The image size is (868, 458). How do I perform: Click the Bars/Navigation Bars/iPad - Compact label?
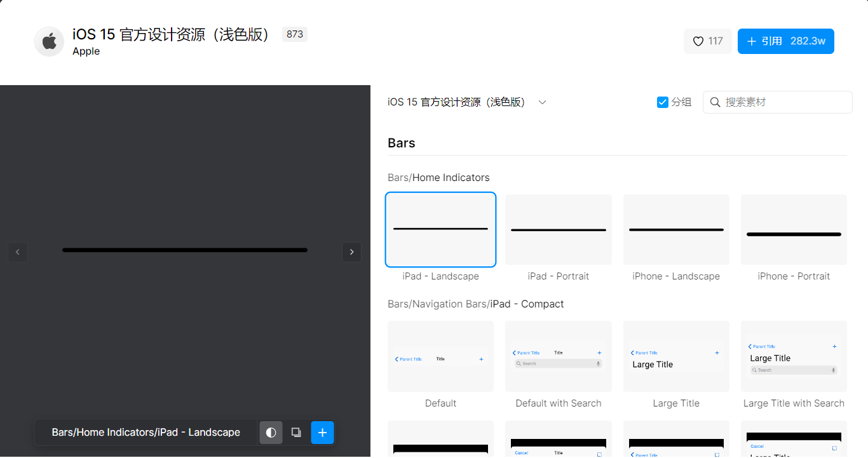475,304
